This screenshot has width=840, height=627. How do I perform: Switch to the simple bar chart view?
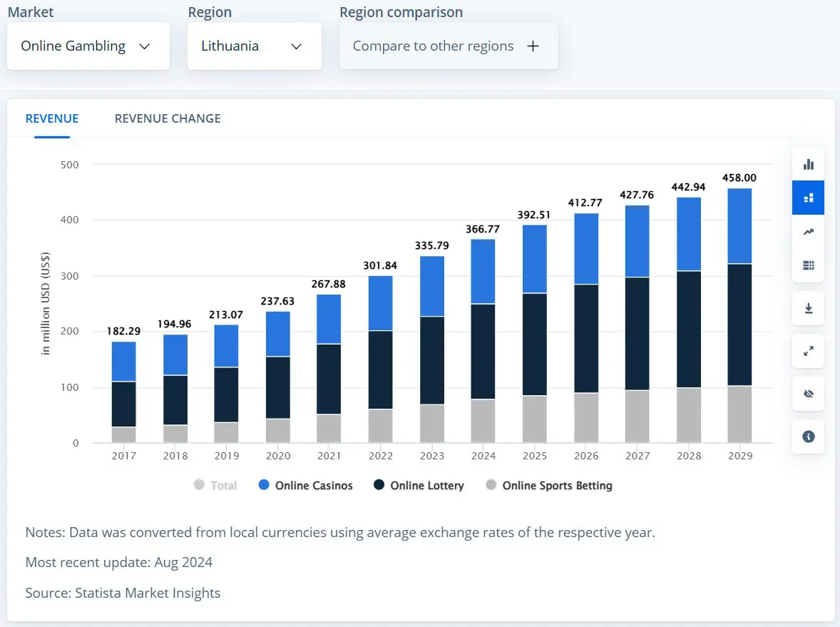click(x=808, y=164)
